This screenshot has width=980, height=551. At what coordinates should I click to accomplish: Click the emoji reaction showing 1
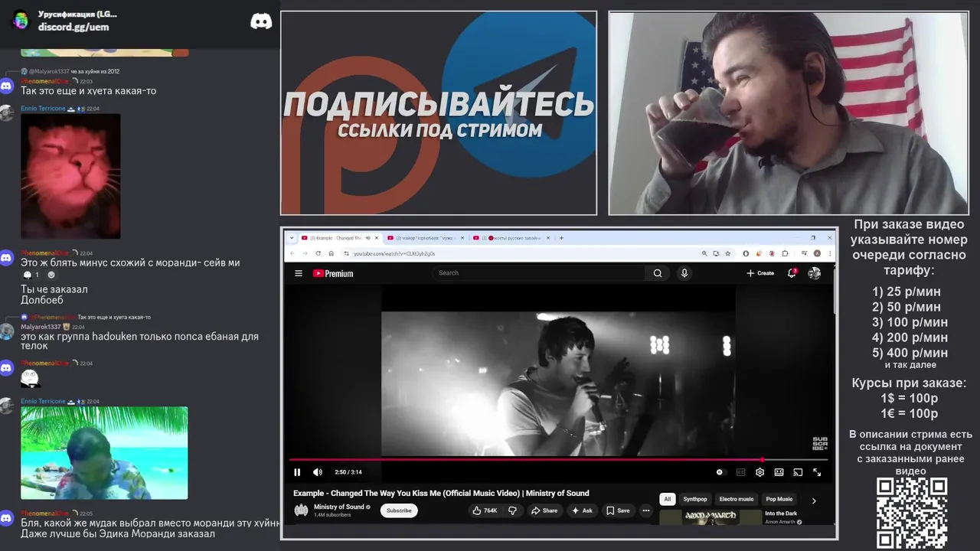[31, 275]
